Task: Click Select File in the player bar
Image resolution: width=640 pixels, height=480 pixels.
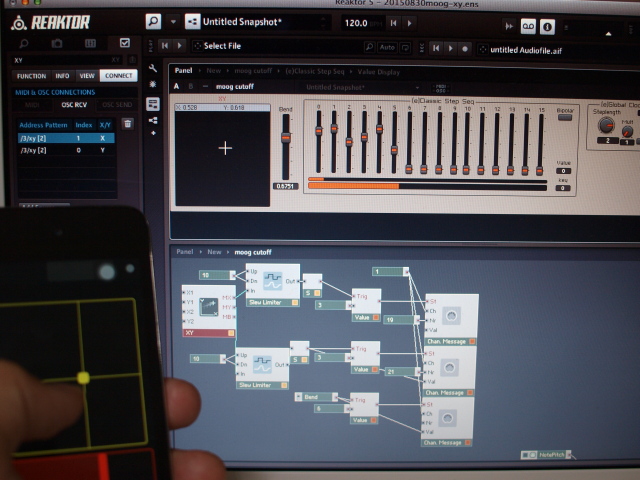Action: [x=222, y=46]
